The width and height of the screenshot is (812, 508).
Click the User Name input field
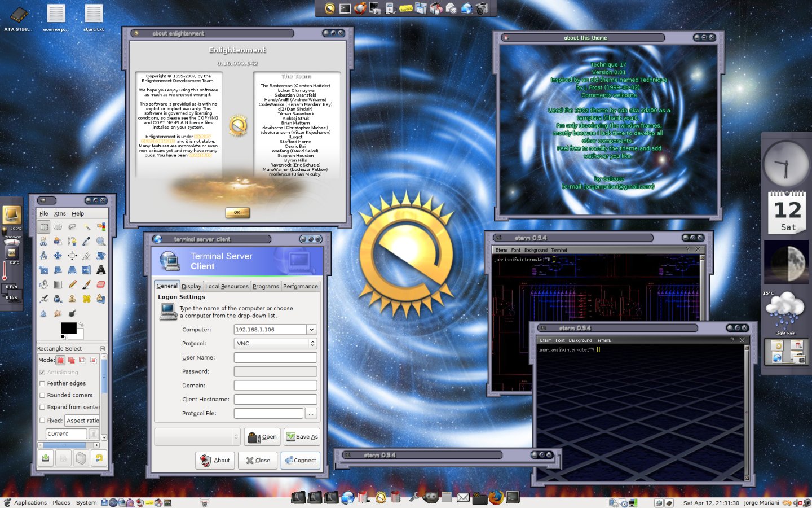[x=275, y=357]
